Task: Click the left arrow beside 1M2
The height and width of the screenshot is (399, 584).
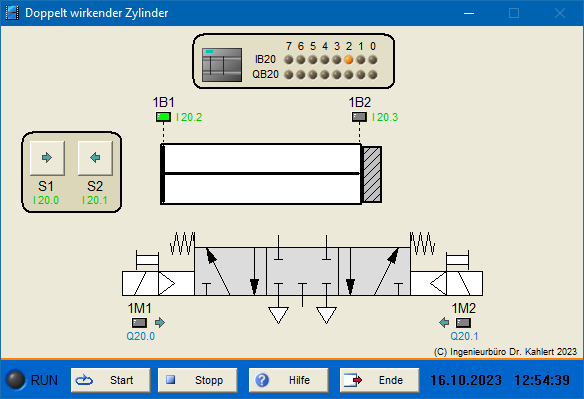Action: tap(444, 323)
